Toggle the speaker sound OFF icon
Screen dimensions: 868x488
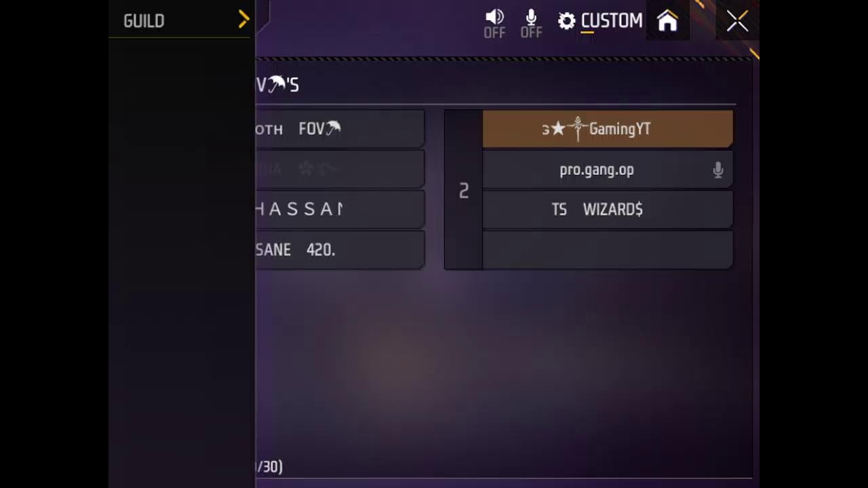pos(494,23)
